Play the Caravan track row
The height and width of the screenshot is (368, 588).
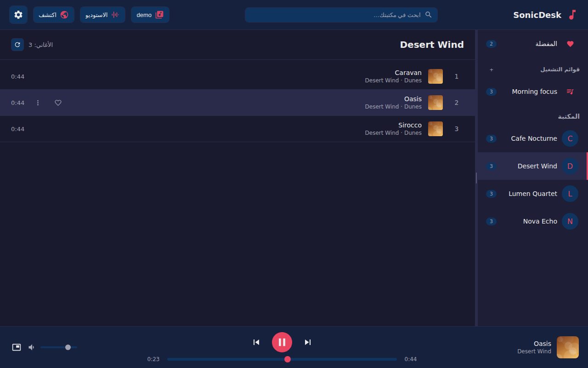[x=237, y=76]
